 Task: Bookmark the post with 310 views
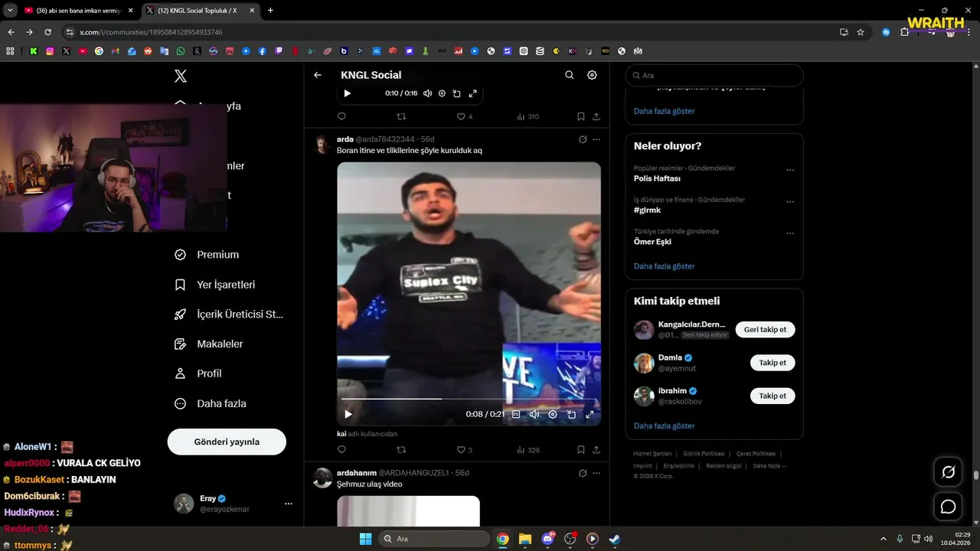pos(581,116)
